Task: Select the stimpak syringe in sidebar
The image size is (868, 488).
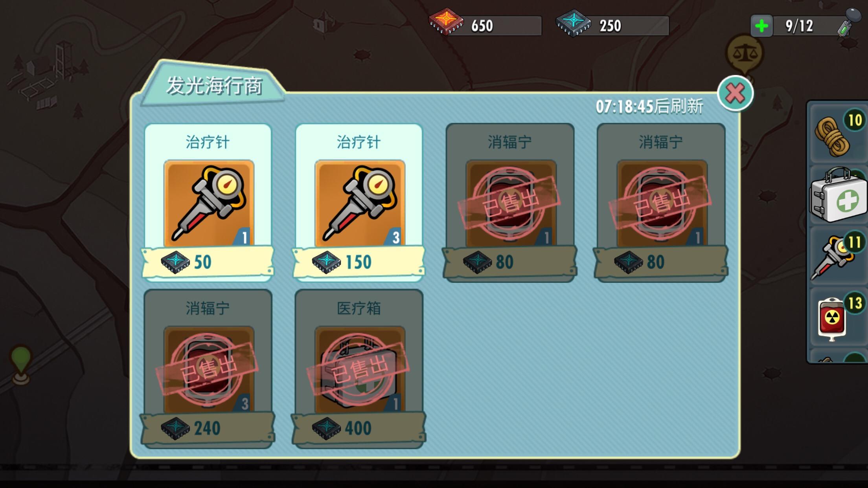Action: [x=837, y=256]
